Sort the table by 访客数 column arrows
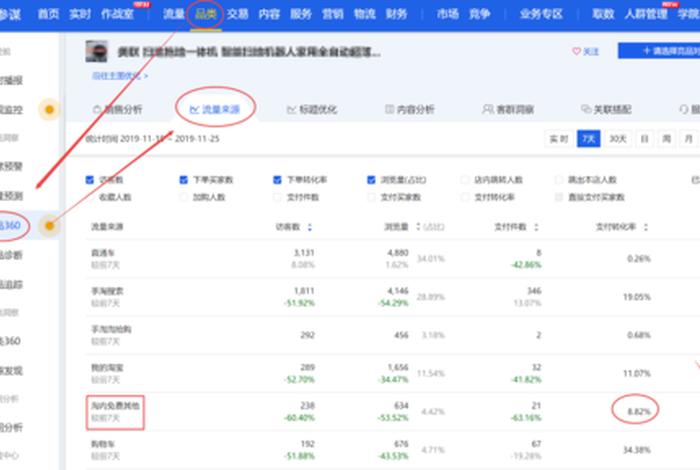The width and height of the screenshot is (700, 470). (x=309, y=227)
